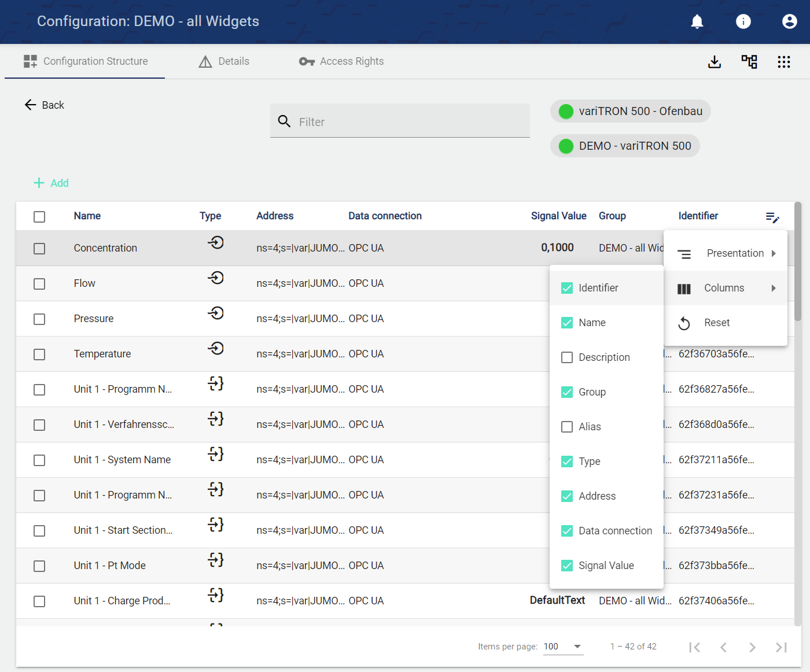
Task: Click Add to create a new entry
Action: click(51, 183)
